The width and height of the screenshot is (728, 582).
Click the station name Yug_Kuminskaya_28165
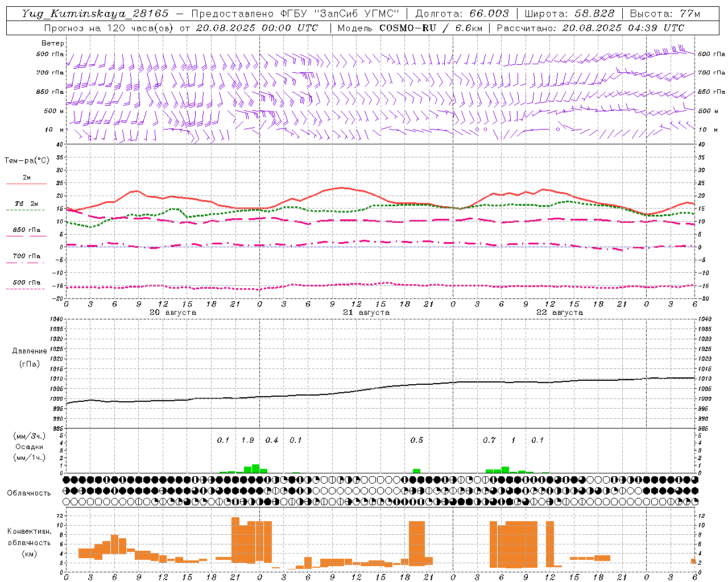pyautogui.click(x=95, y=14)
